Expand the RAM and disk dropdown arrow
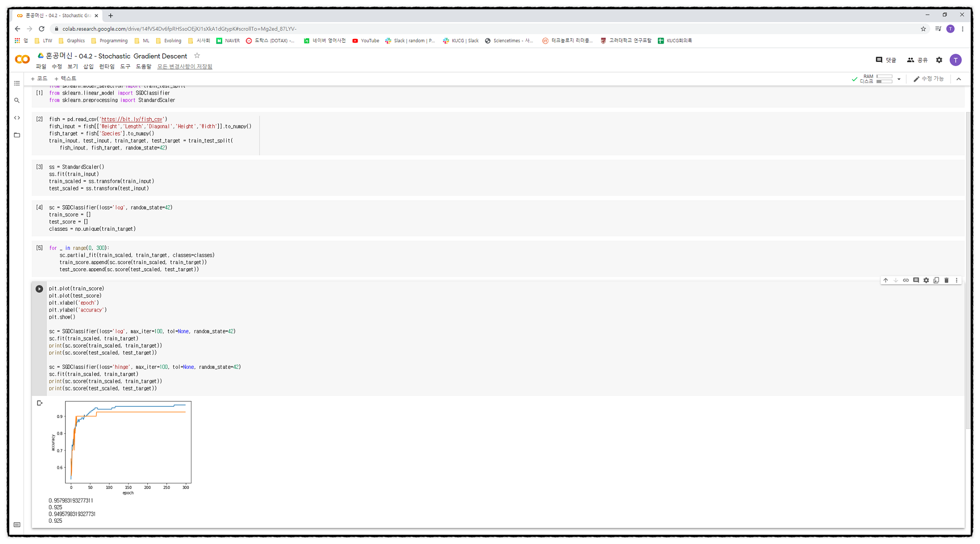Screen dimensions: 980x544 899,79
